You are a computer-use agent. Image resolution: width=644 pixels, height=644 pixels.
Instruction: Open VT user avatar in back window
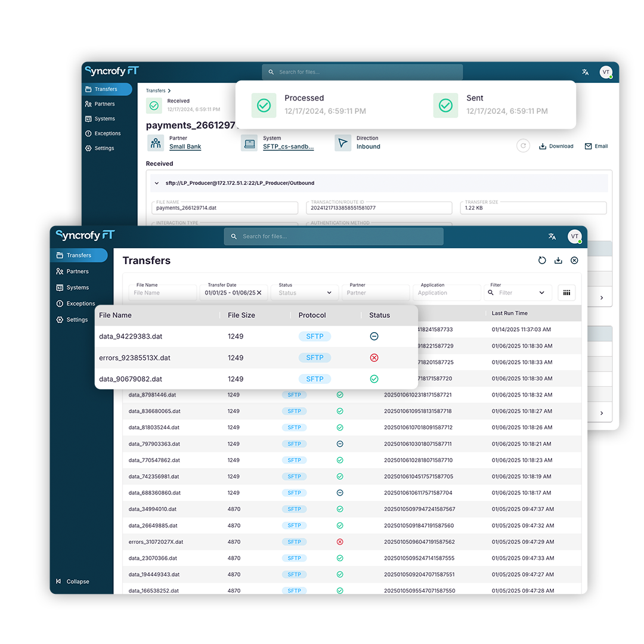click(606, 72)
